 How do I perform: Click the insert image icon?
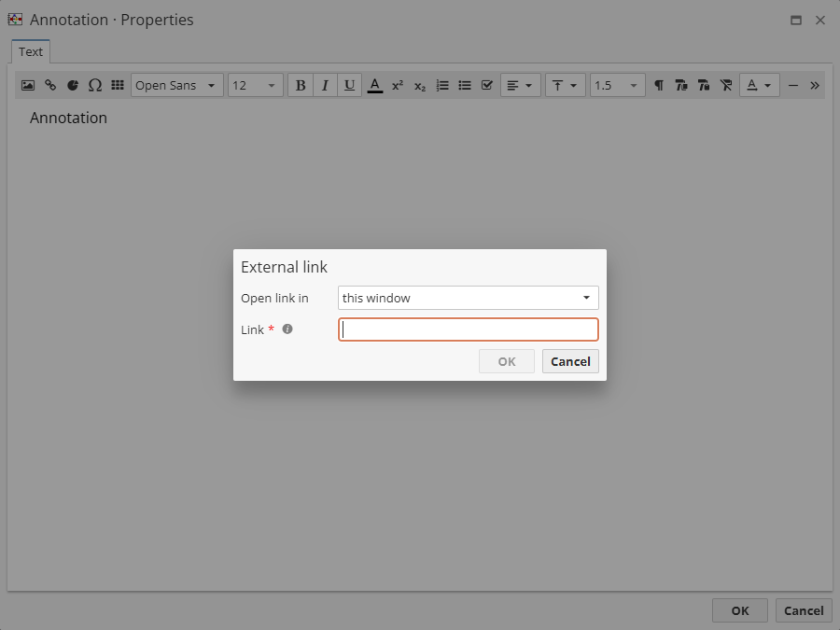(x=28, y=85)
